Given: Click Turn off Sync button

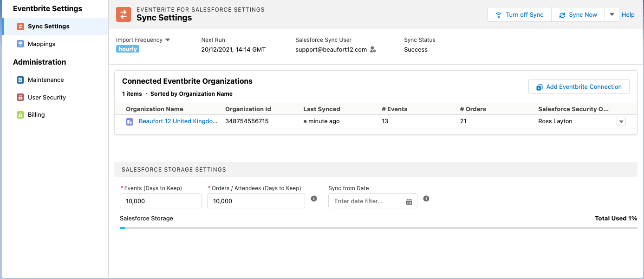Looking at the screenshot, I should [520, 14].
